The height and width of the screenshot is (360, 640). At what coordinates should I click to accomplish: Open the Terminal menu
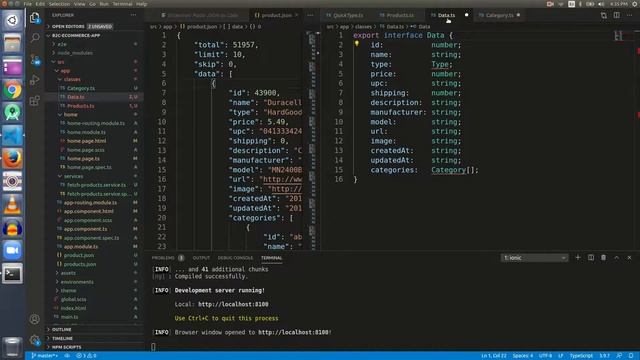tap(122, 4)
